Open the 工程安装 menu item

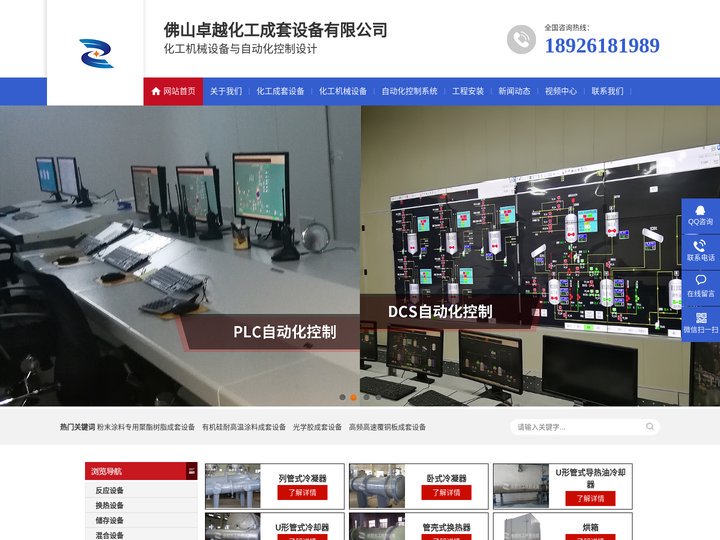tap(468, 91)
